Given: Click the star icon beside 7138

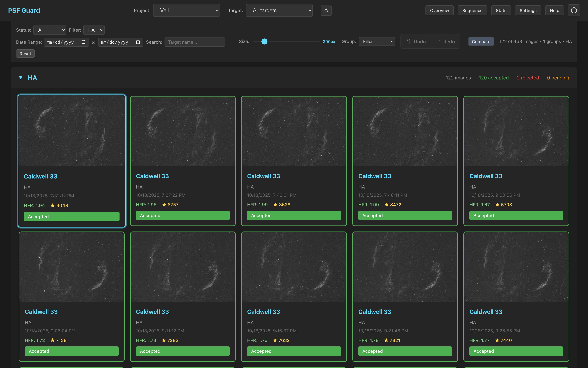Looking at the screenshot, I should (x=53, y=340).
